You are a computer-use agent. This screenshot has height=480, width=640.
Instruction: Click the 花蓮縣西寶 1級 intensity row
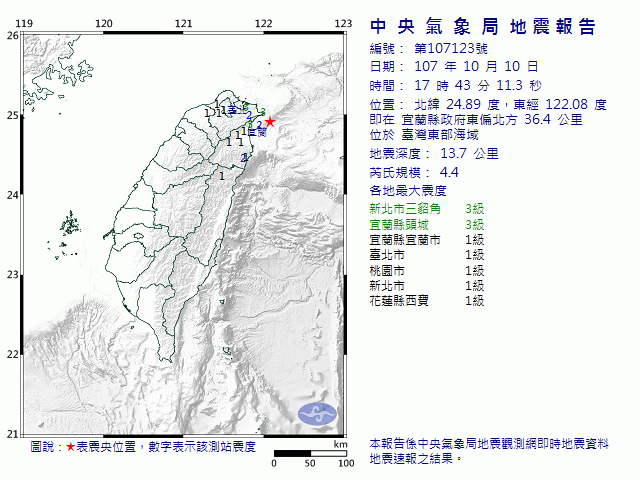pos(427,301)
